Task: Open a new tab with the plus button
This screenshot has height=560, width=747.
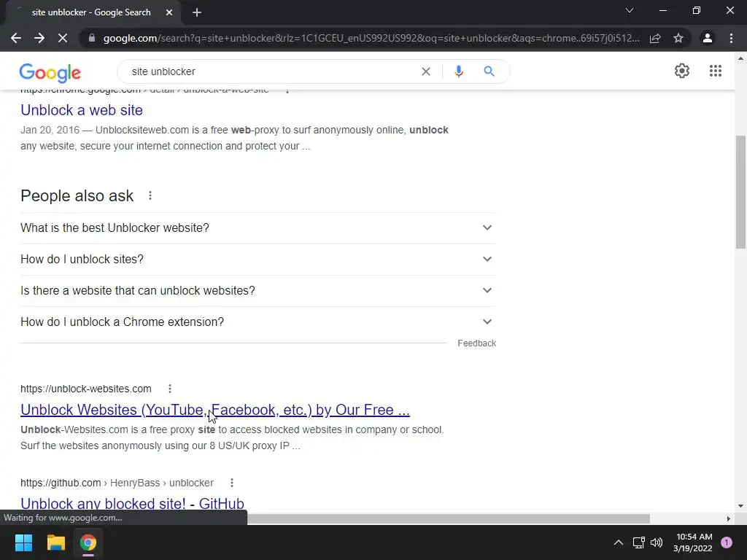Action: 197,12
